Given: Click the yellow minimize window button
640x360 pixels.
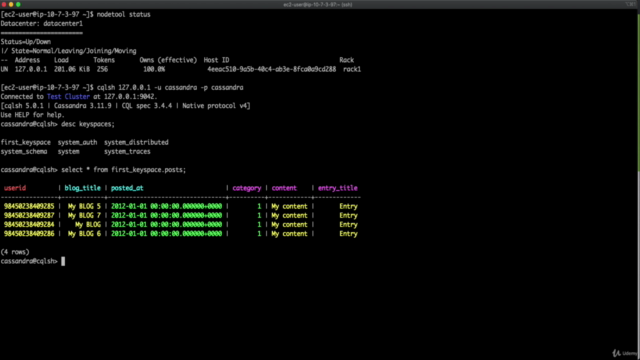Looking at the screenshot, I should tap(11, 4).
